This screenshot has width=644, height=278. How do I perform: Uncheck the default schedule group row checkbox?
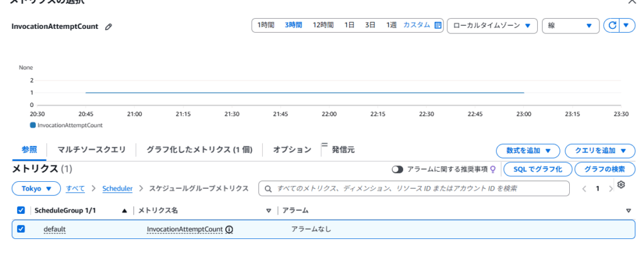21,229
